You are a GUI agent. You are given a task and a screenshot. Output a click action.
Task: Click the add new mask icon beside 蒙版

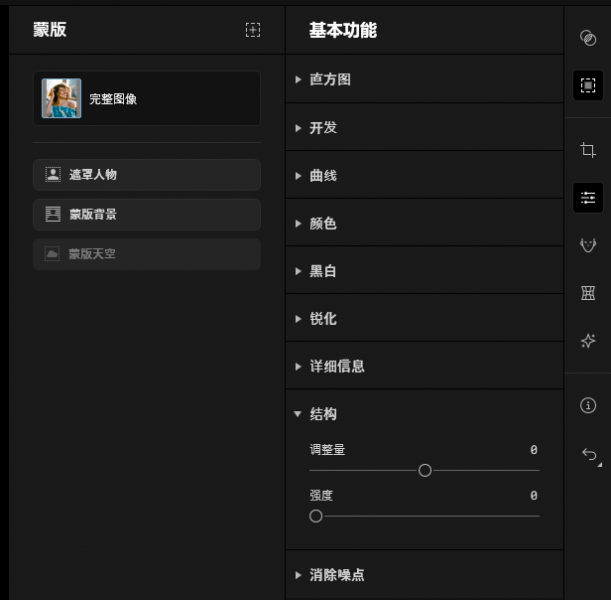click(253, 30)
